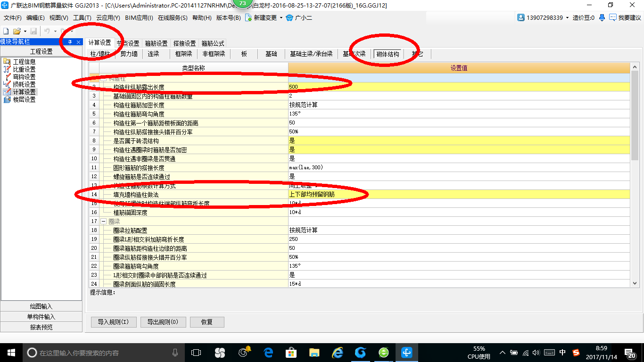Expand the 新建变更 dropdown arrow
Viewport: 644px width, 362px height.
click(x=281, y=18)
